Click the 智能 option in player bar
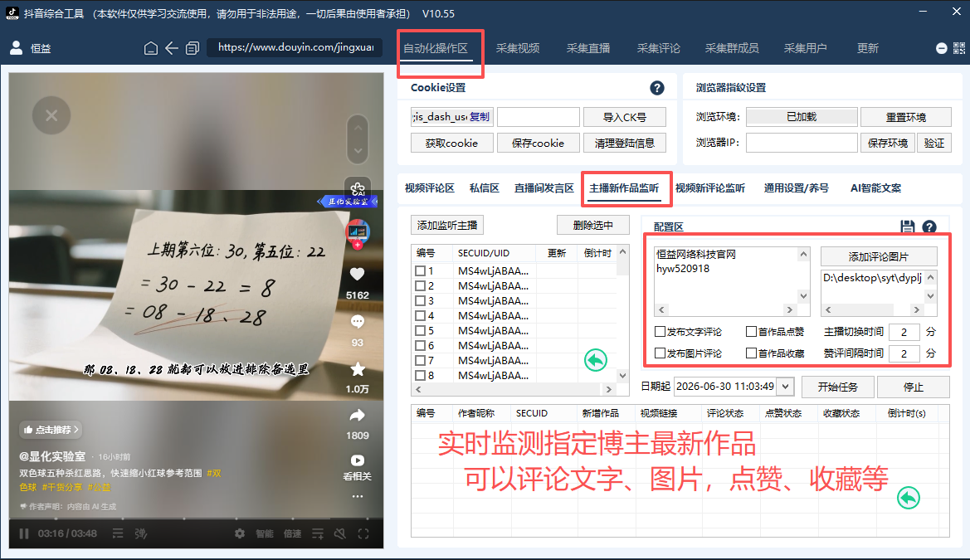 point(265,533)
